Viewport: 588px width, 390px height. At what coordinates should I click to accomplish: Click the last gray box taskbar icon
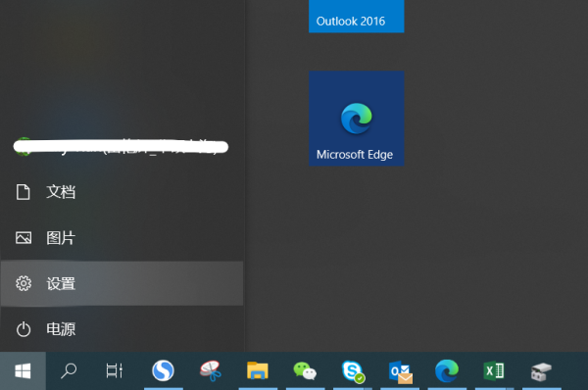(x=541, y=371)
